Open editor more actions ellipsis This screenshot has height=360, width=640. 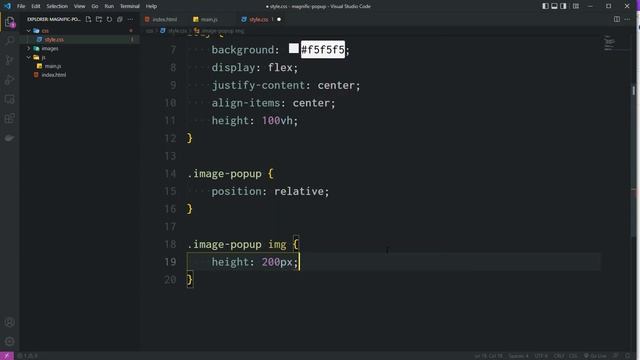pos(627,19)
